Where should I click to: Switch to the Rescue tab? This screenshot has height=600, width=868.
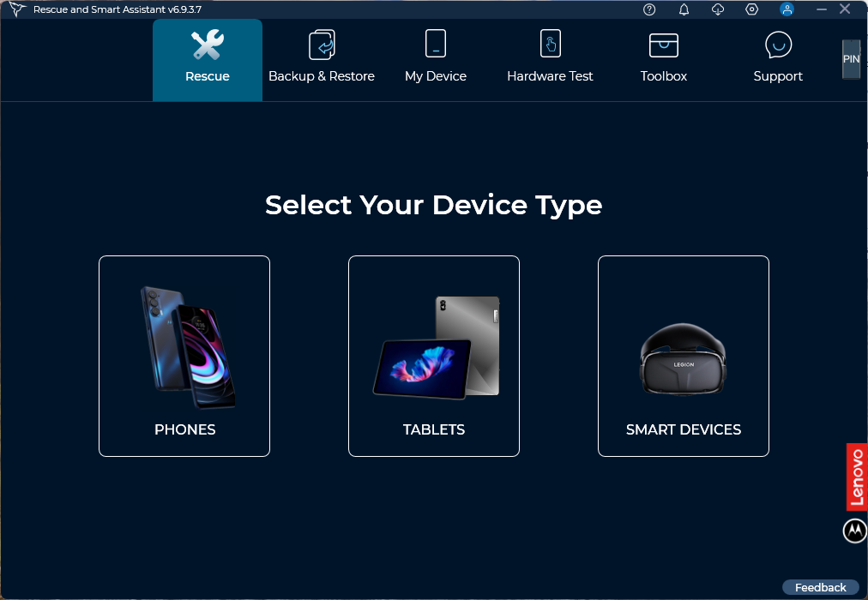click(x=208, y=60)
